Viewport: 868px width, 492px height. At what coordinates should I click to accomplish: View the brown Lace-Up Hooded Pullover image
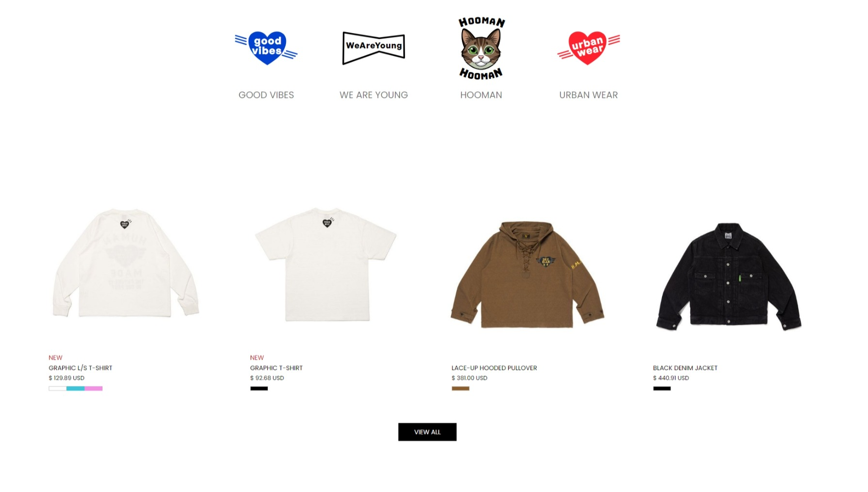pos(528,274)
